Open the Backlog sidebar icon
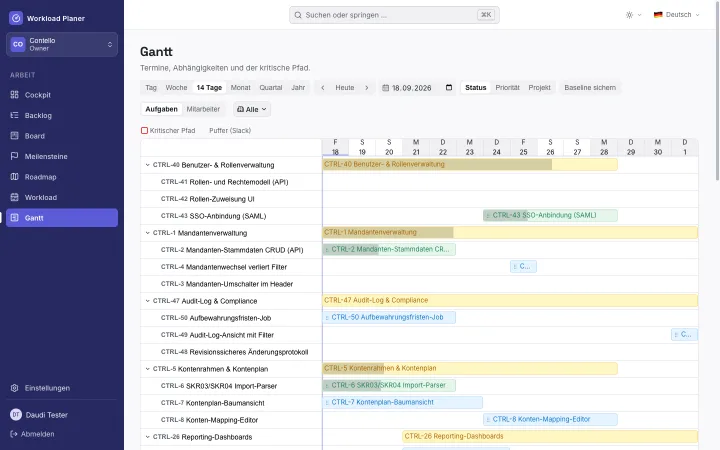Screen dimensions: 720x450 (15, 115)
